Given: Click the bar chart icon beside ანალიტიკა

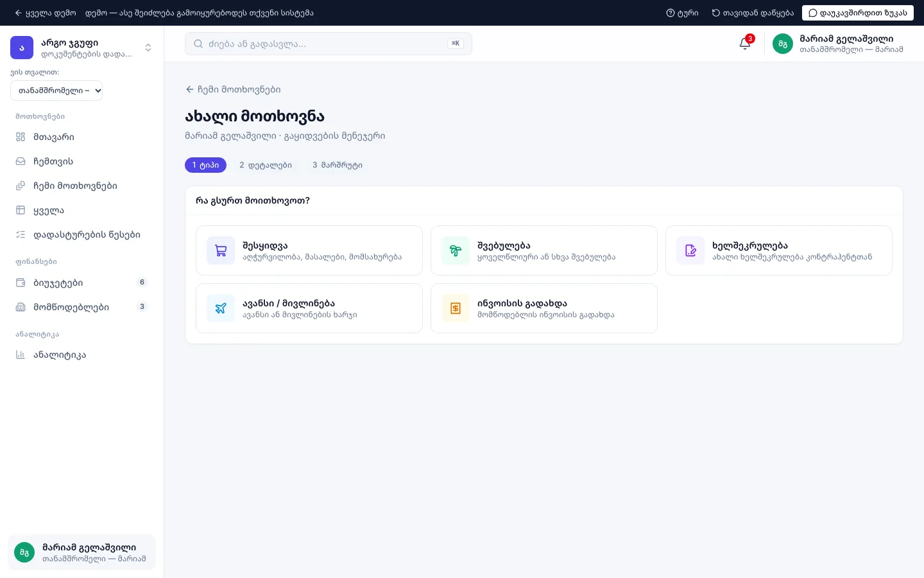Looking at the screenshot, I should pyautogui.click(x=21, y=355).
